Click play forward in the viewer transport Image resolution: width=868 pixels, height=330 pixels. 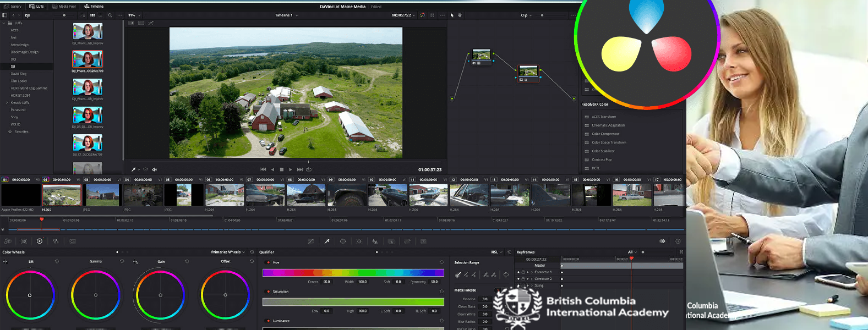(x=291, y=169)
